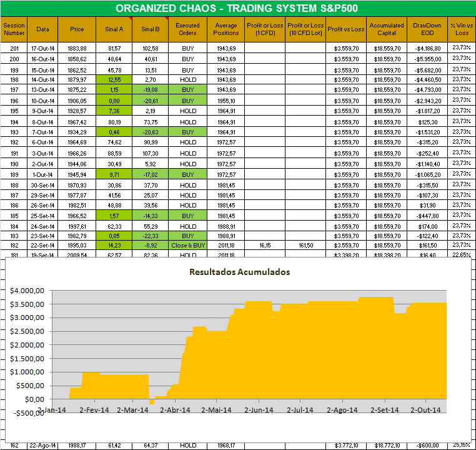Click profit cell 16,15
This screenshot has width=476, height=450.
pyautogui.click(x=265, y=246)
